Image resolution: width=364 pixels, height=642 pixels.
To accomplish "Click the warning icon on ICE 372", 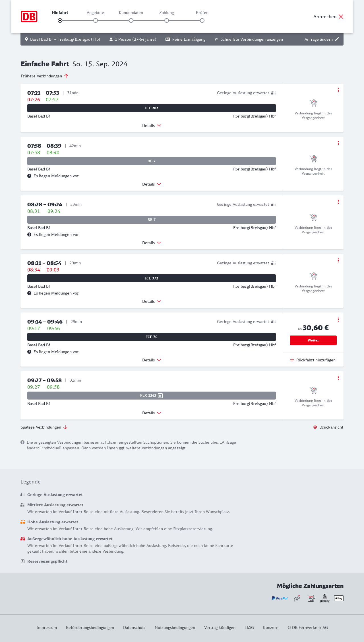I will [x=29, y=293].
